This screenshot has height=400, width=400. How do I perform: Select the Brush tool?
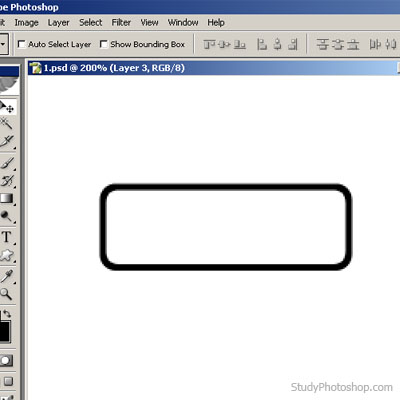coord(7,163)
